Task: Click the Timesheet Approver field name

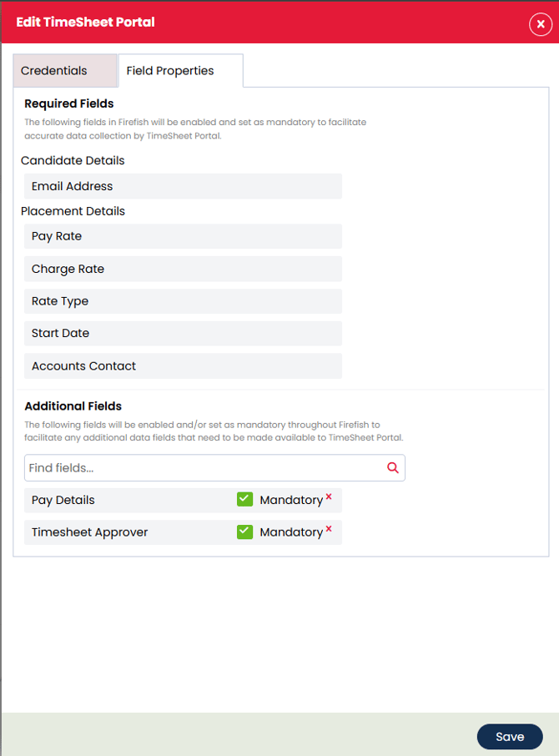Action: coord(89,532)
